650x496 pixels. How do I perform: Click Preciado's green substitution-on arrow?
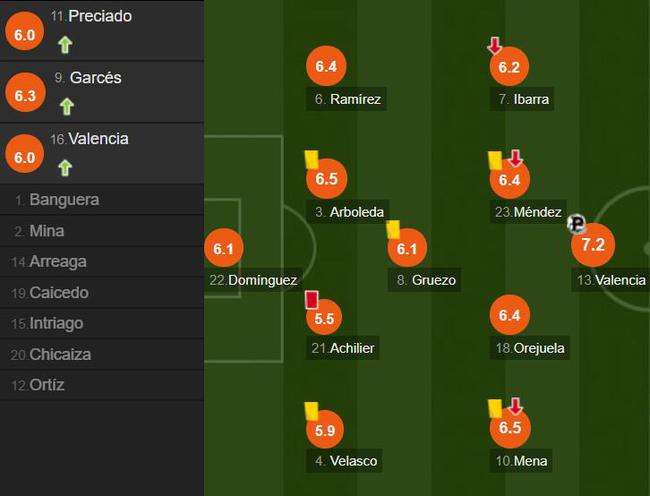(x=65, y=45)
